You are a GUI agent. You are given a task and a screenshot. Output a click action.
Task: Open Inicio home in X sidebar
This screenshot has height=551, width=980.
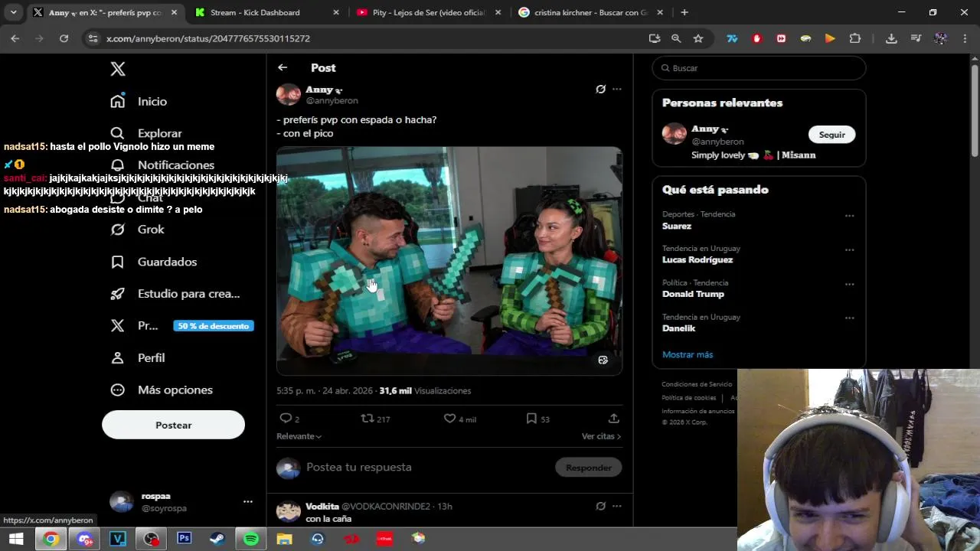tap(139, 101)
